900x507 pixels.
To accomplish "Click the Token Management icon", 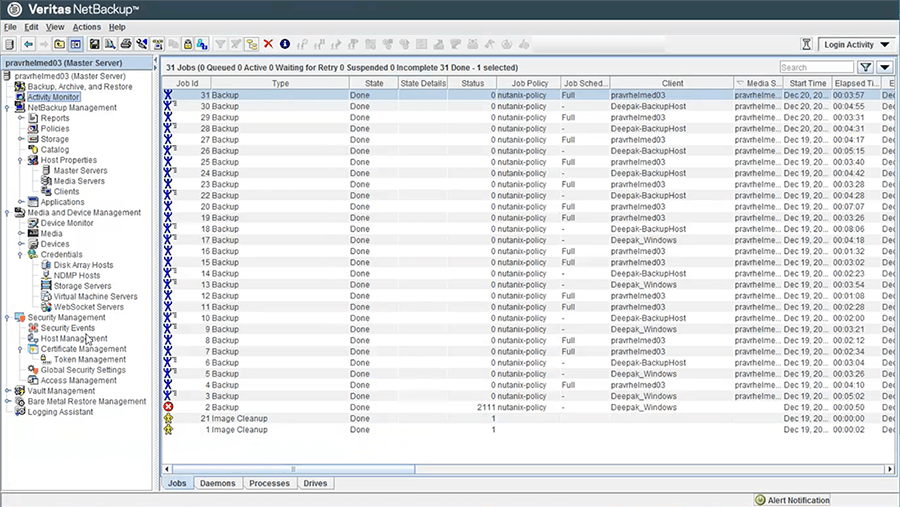I will [x=46, y=359].
